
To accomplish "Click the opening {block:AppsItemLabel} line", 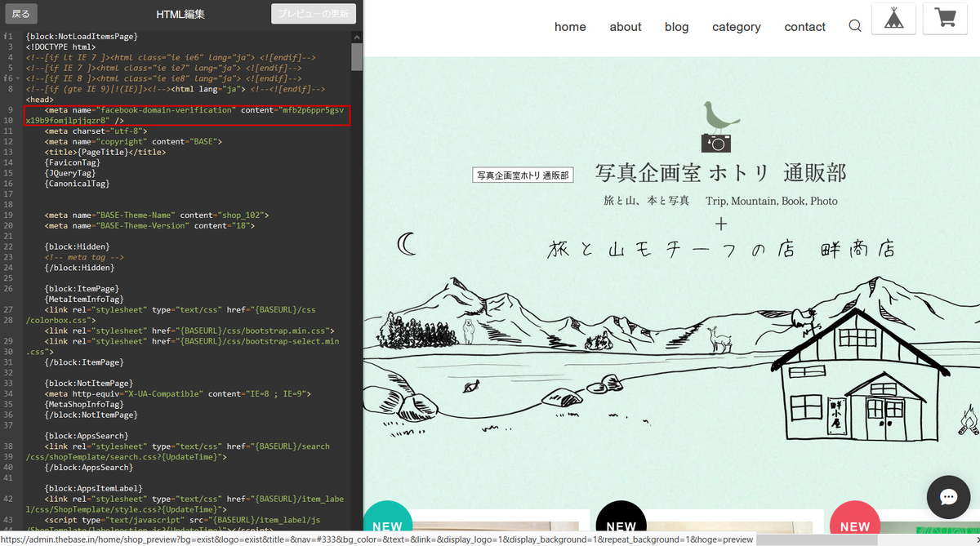I will click(x=94, y=488).
